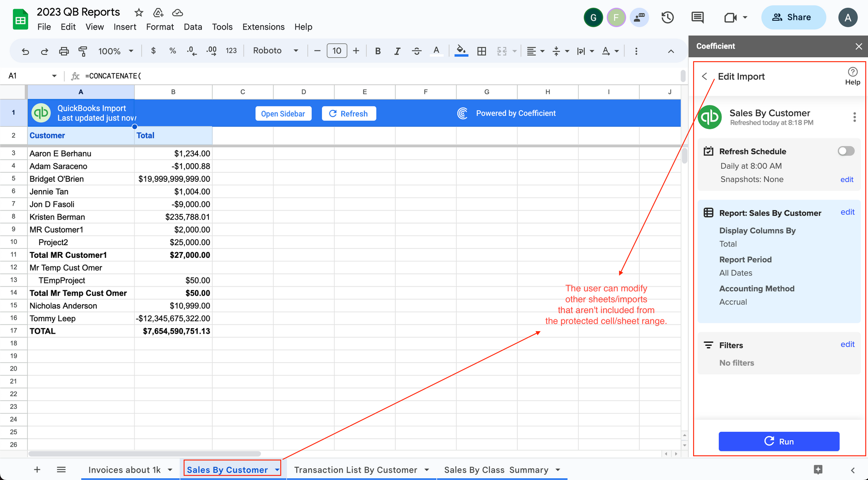Collapse the toolbar with the caret icon

point(671,51)
